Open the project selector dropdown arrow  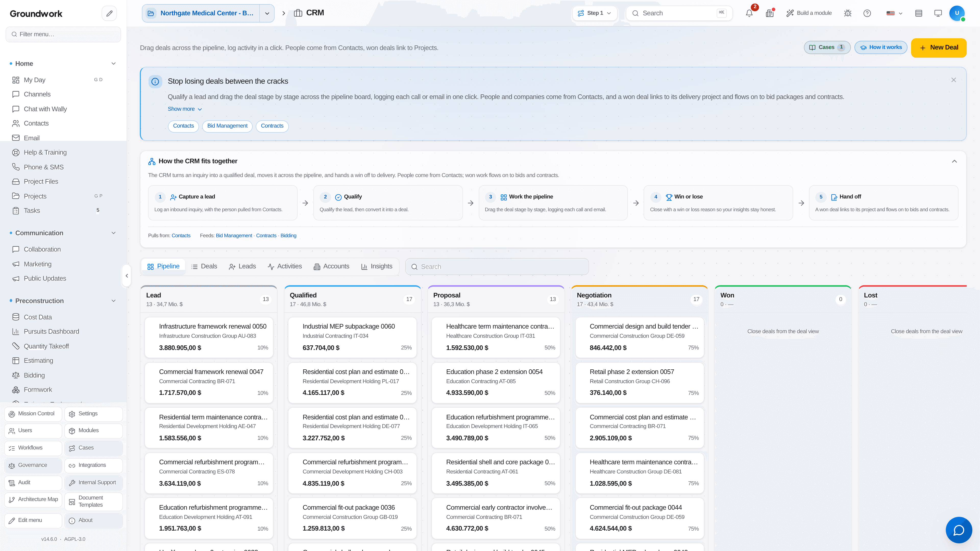pos(267,13)
